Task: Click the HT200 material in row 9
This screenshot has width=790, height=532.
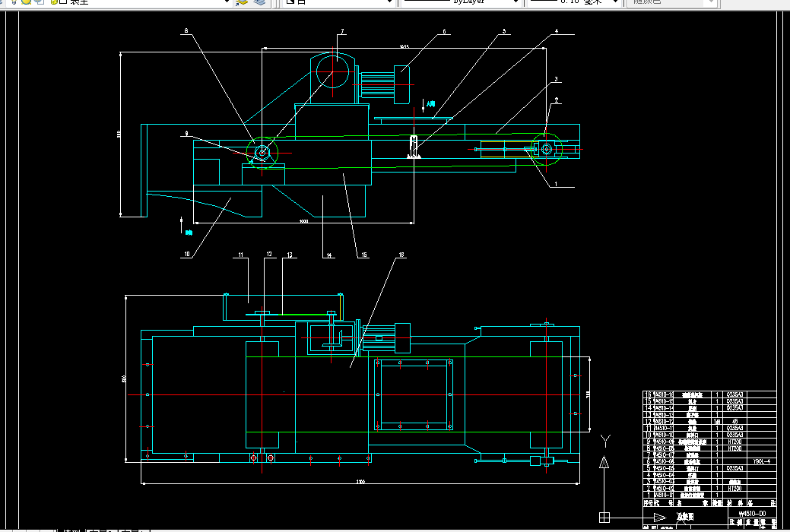Action: [734, 442]
